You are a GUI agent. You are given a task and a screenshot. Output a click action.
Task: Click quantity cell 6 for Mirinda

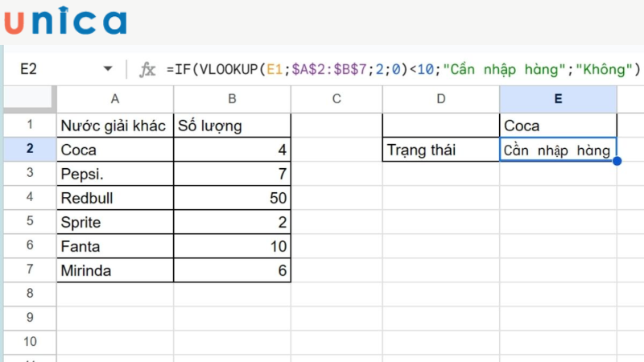232,270
